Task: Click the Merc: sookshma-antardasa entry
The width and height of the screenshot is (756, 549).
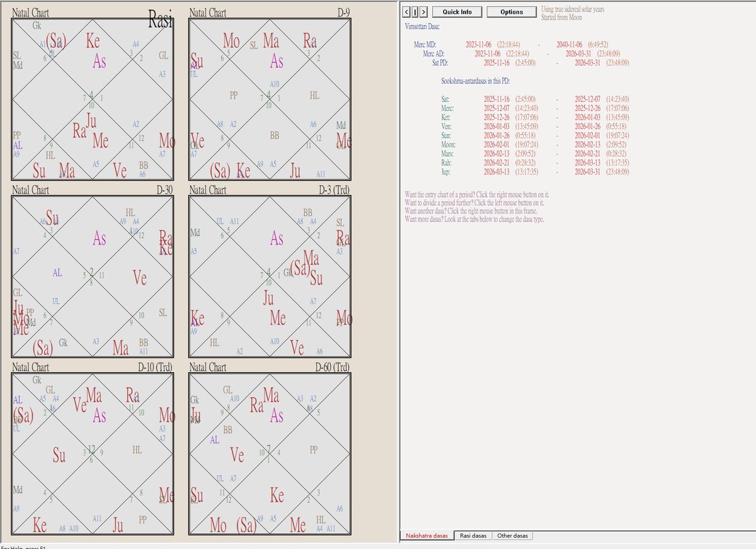Action: click(x=535, y=108)
